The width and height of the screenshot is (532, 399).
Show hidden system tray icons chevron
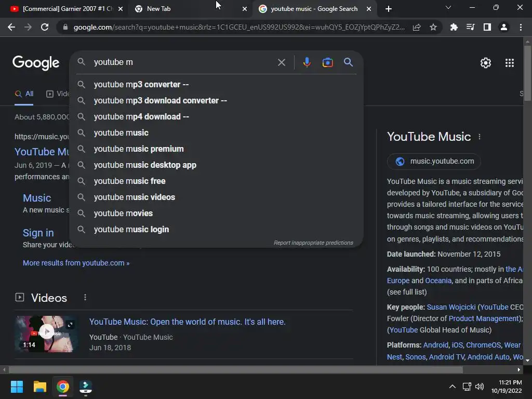pos(453,387)
